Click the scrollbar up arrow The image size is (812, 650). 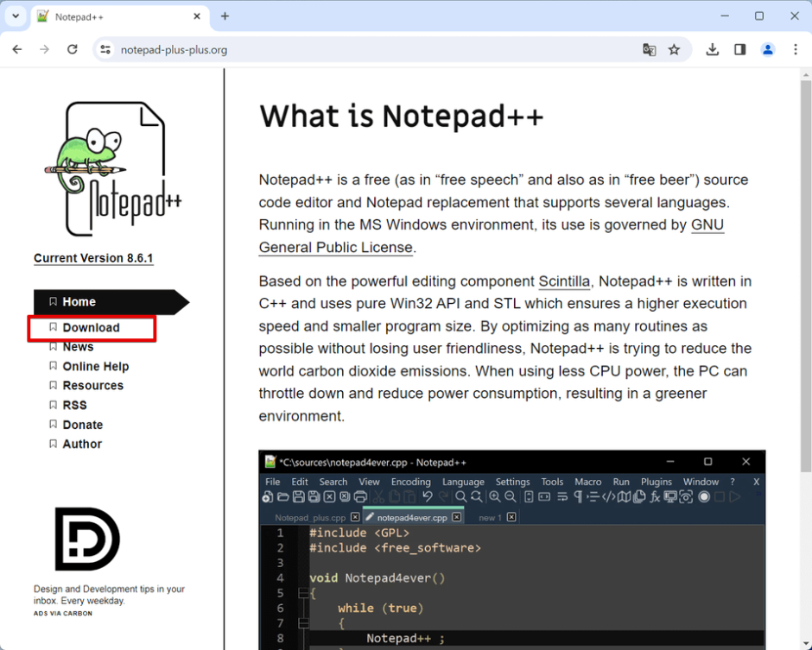point(806,74)
